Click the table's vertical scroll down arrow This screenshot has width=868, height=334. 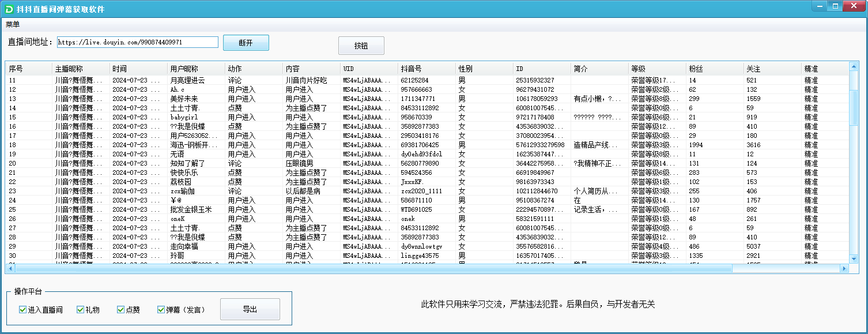click(x=854, y=258)
